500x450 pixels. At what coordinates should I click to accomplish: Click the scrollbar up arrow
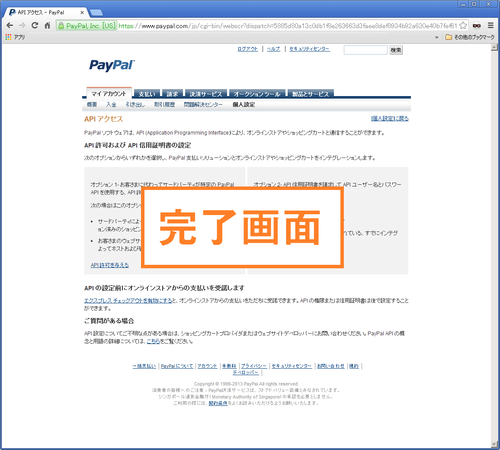(494, 48)
